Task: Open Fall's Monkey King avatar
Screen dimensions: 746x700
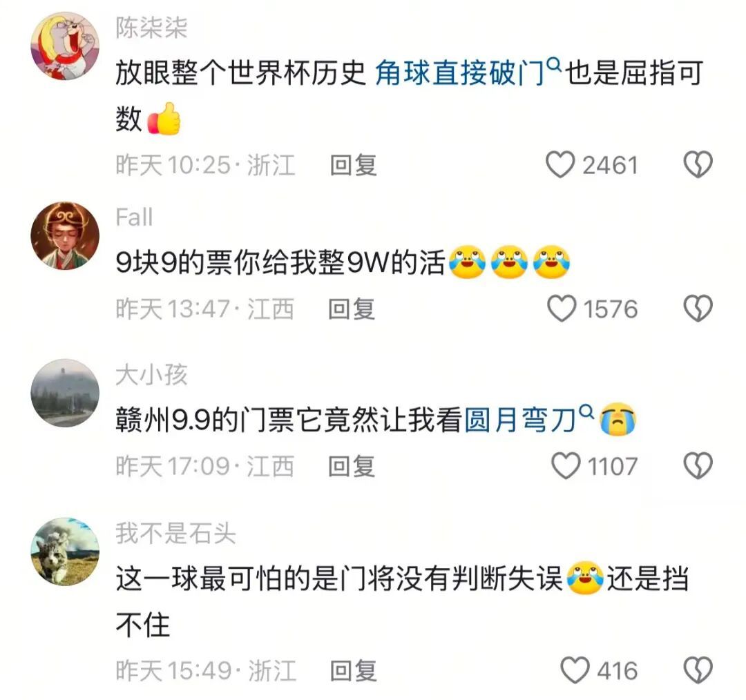Action: 65,236
